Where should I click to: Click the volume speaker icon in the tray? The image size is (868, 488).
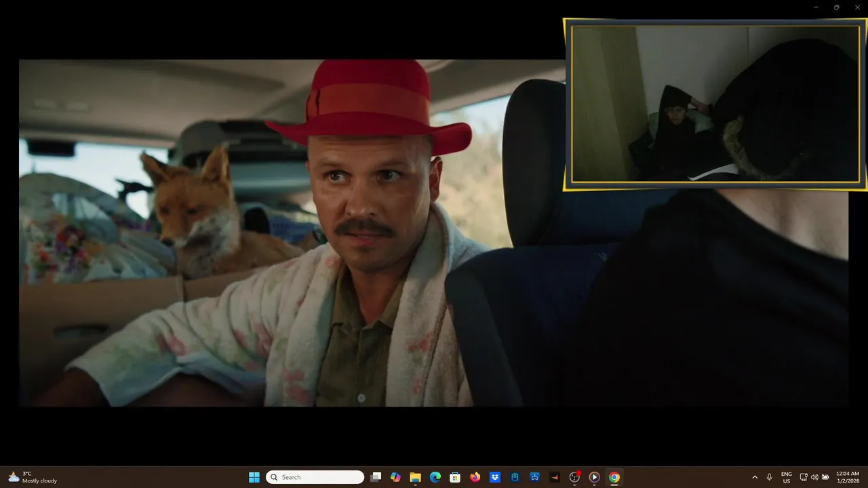pos(814,477)
